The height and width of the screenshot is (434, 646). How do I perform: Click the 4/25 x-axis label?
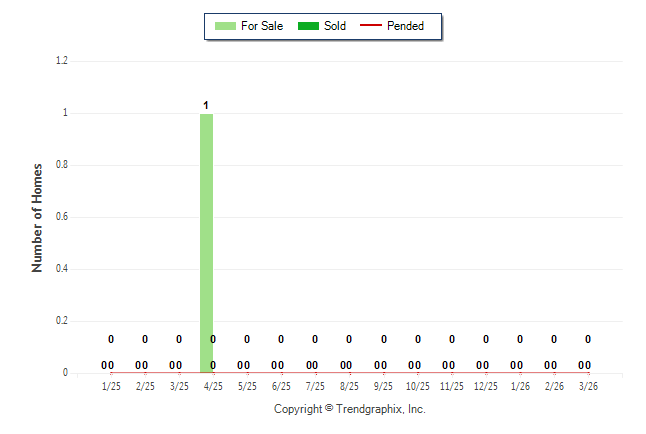click(213, 386)
